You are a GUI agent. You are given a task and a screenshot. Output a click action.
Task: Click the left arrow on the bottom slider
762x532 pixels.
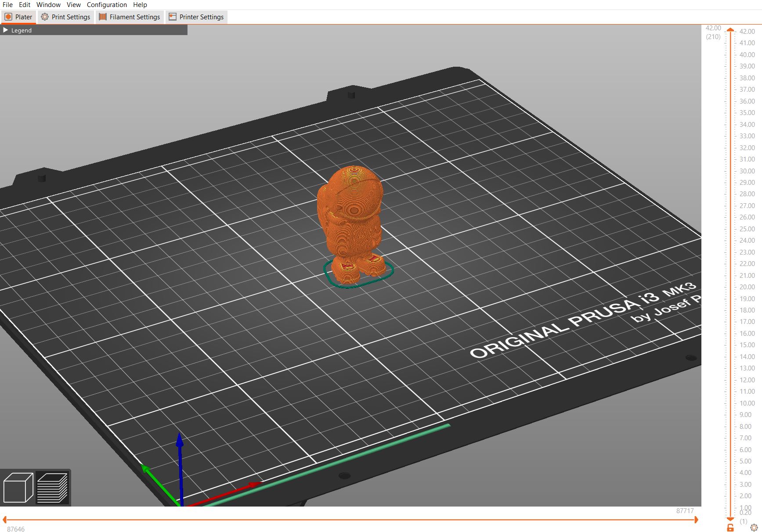5,520
